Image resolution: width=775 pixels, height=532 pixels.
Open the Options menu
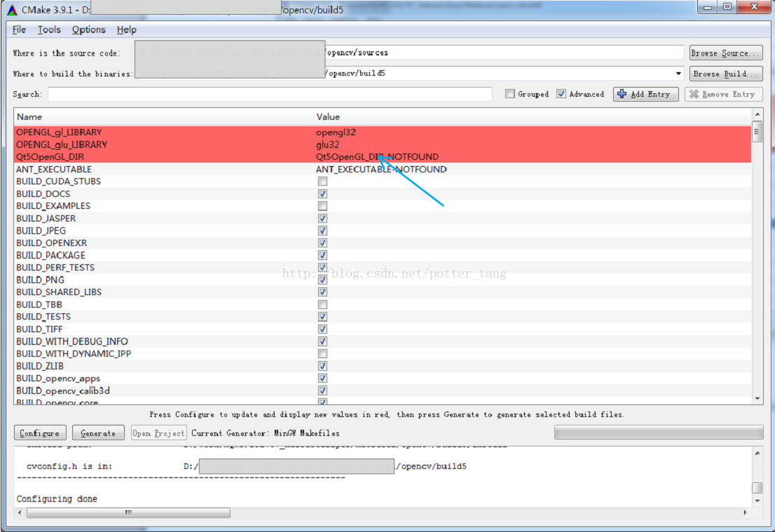click(x=88, y=29)
